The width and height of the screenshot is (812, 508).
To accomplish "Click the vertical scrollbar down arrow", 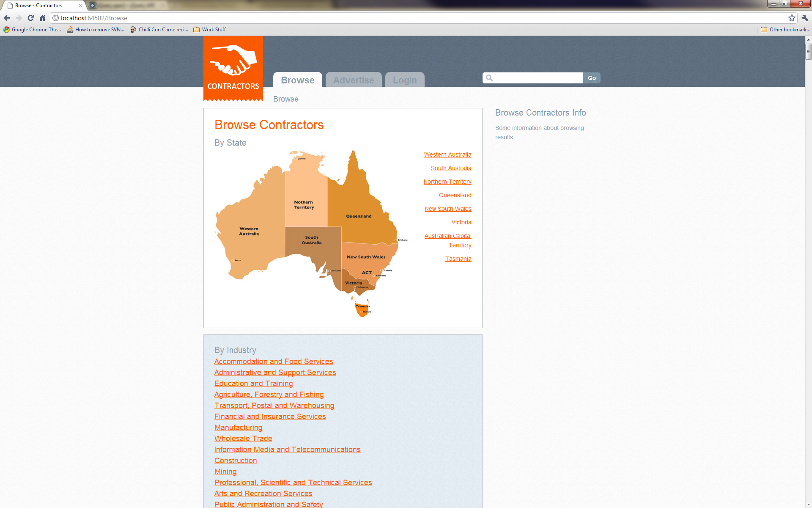I will click(808, 505).
